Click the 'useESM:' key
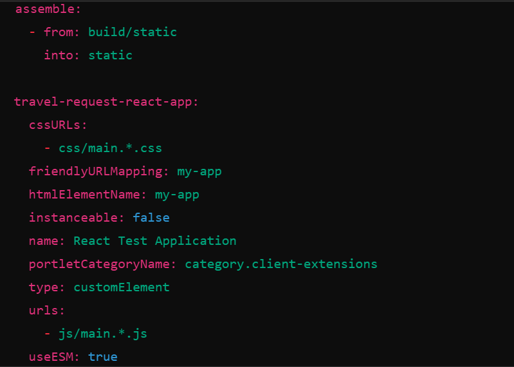The width and height of the screenshot is (514, 367). (54, 357)
